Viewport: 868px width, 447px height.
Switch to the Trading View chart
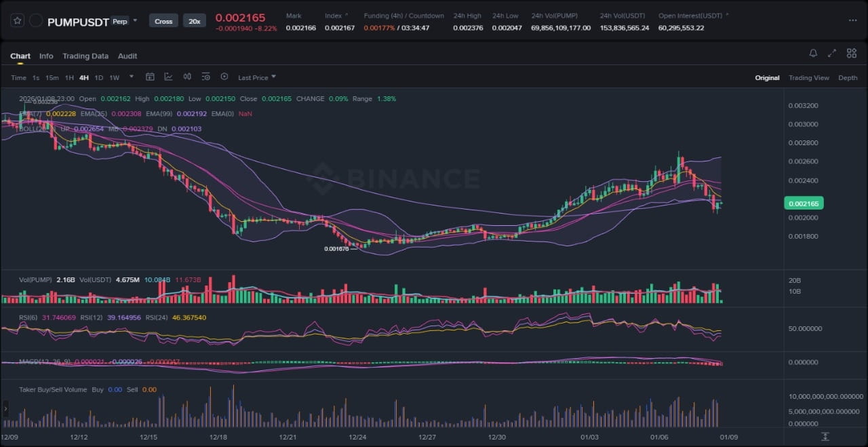(809, 78)
